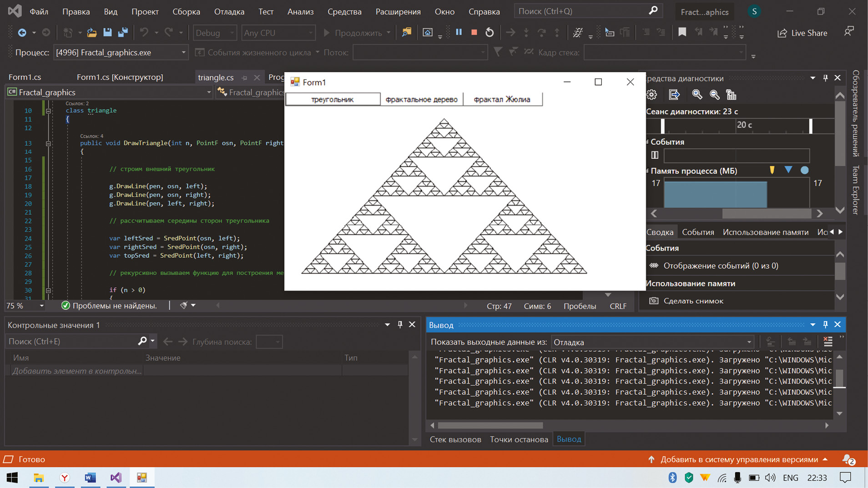Viewport: 868px width, 488px height.
Task: Stop debugging with the red square
Action: (x=474, y=32)
